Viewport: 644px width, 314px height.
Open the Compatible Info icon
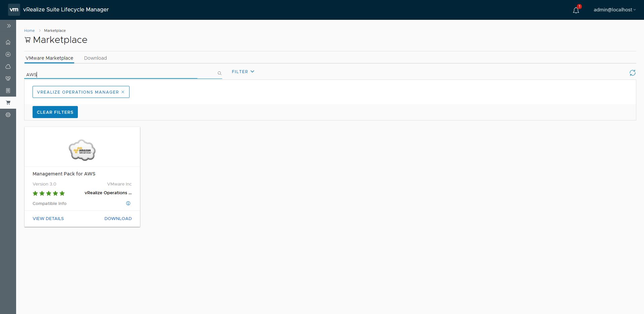tap(128, 203)
